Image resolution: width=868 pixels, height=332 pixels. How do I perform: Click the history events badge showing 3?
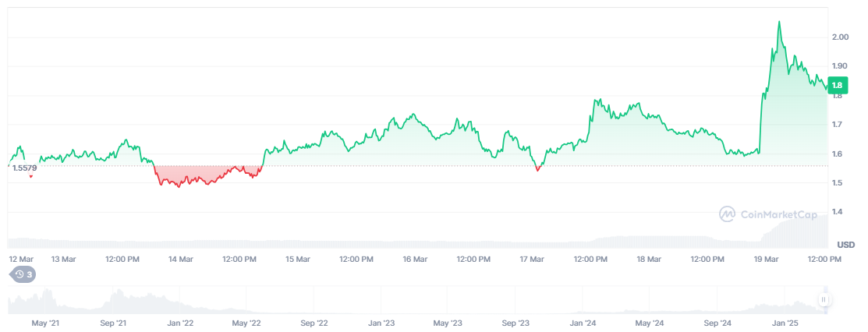tap(21, 274)
